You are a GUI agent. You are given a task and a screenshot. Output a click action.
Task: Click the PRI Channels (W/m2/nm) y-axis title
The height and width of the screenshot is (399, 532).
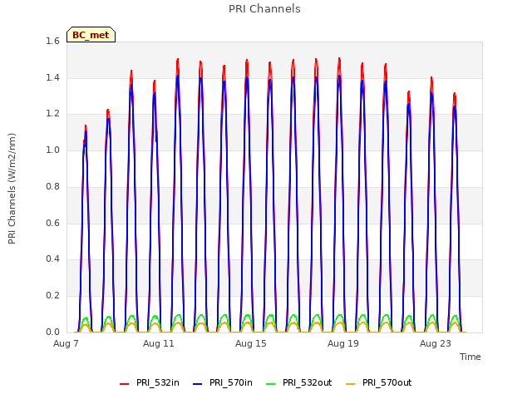click(x=12, y=189)
